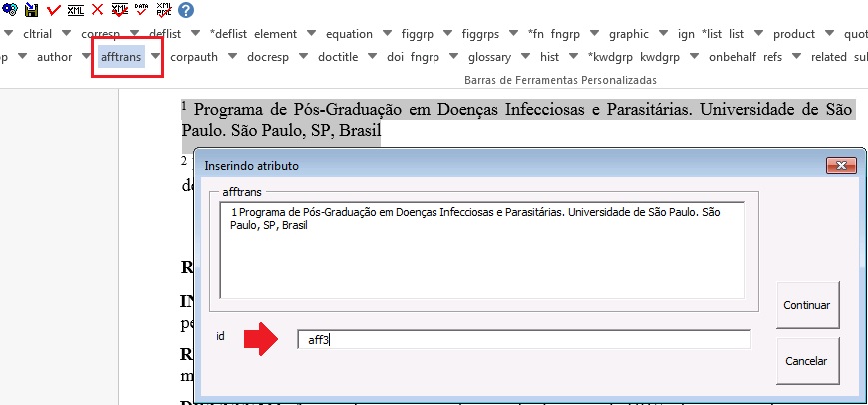Click the XML icon with red checkmark

[119, 9]
